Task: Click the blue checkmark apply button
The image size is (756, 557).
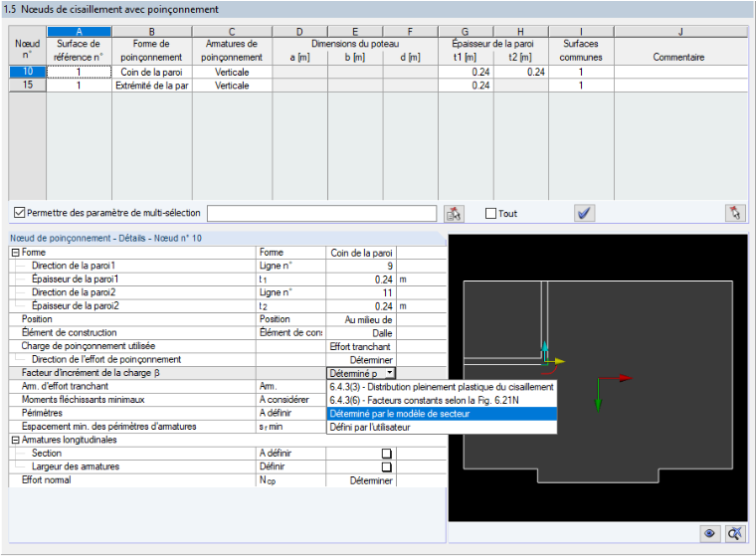Action: click(x=584, y=213)
